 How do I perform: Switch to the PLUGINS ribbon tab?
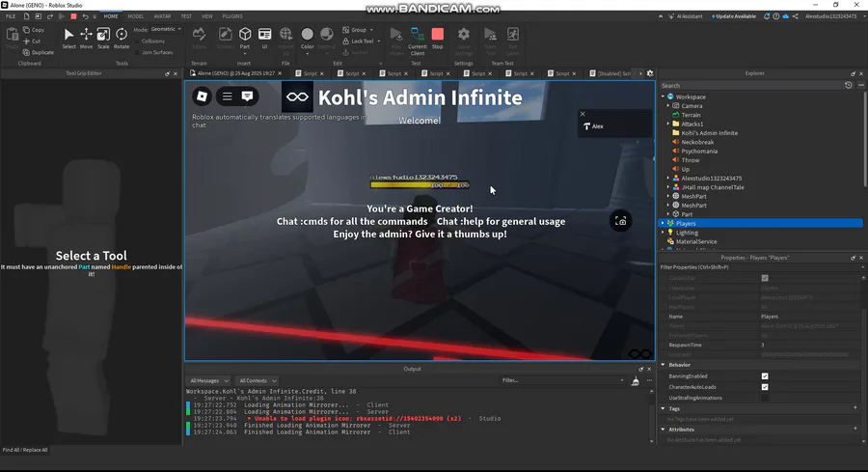tap(232, 16)
